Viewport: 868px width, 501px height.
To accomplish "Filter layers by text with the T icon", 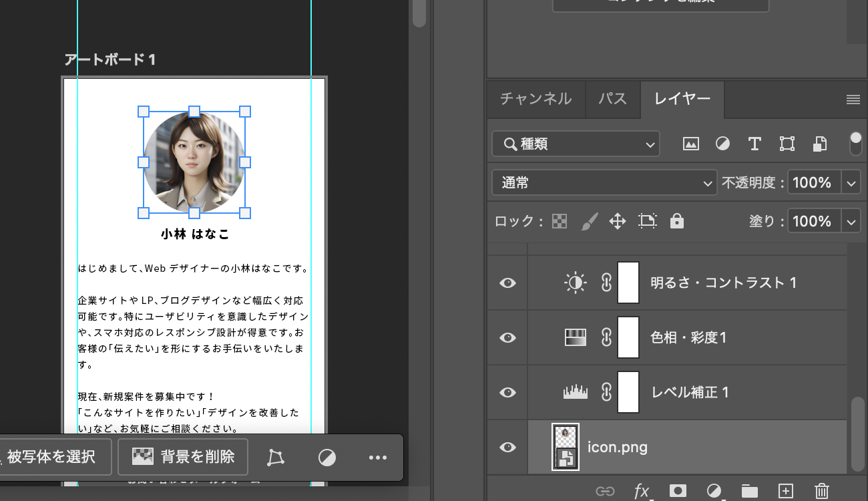I will tap(754, 144).
